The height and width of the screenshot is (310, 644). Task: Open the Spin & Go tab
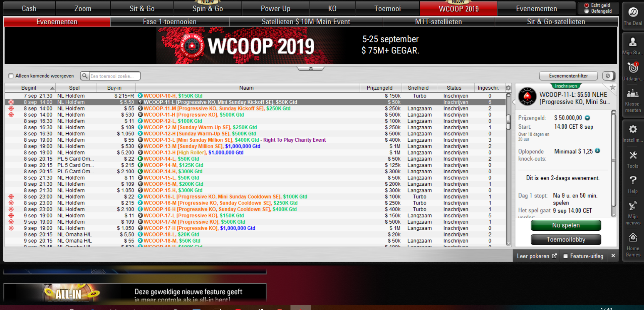pyautogui.click(x=208, y=9)
